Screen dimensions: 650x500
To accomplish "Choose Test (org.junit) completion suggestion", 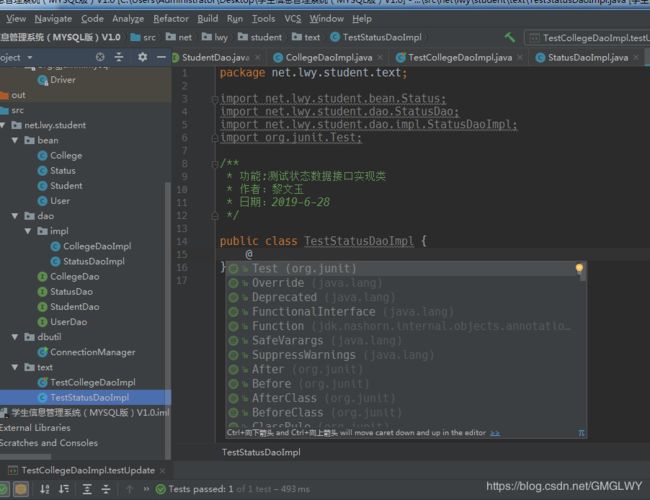I will coord(406,269).
